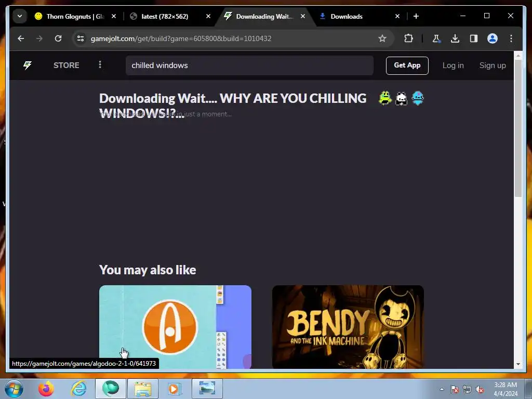Click the Game Jolt lightning logo
532x399 pixels.
point(28,65)
